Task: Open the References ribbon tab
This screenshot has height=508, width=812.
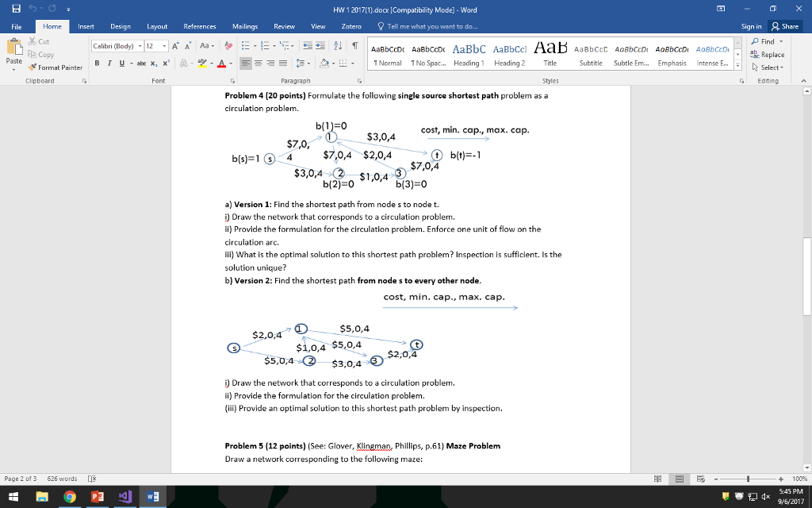Action: pos(201,25)
